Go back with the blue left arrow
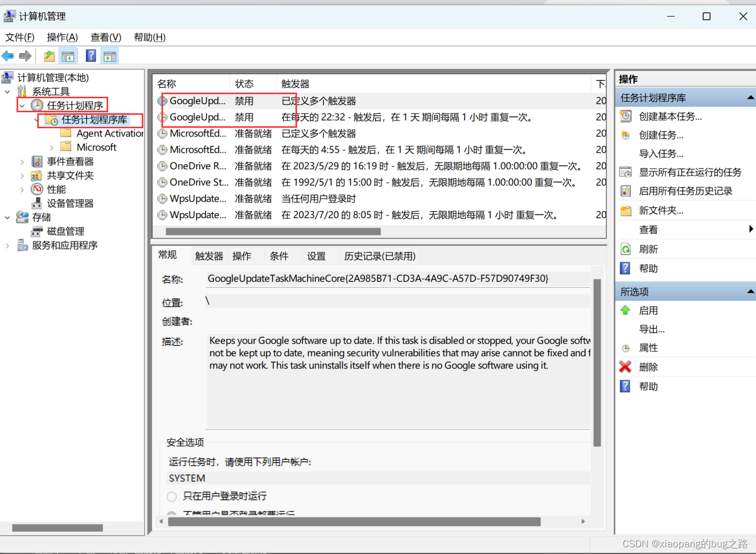Image resolution: width=756 pixels, height=554 pixels. (8, 56)
